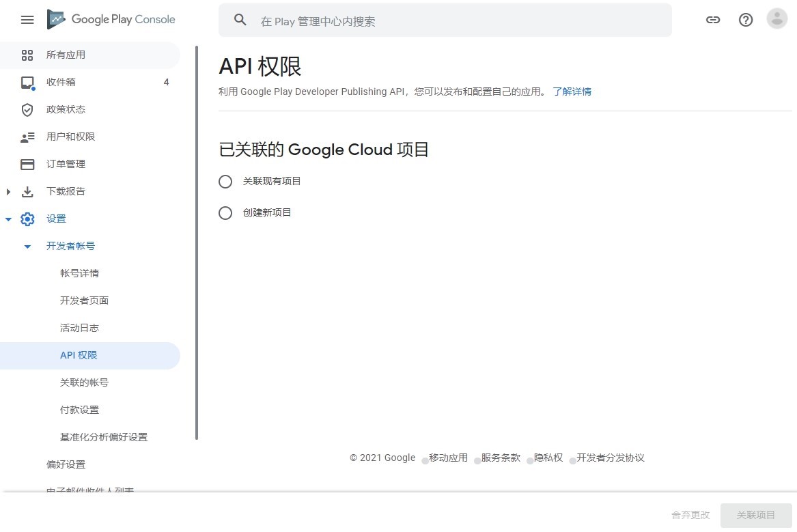Open 订单管理 in sidebar
This screenshot has width=797, height=532.
click(x=90, y=164)
